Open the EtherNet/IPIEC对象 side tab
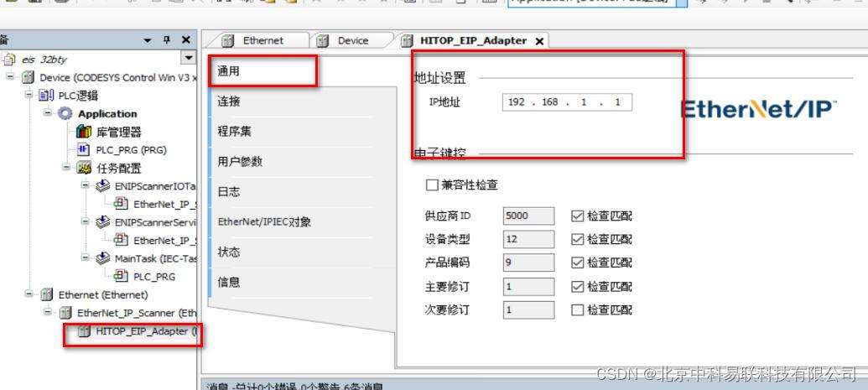The width and height of the screenshot is (868, 390). pyautogui.click(x=302, y=222)
